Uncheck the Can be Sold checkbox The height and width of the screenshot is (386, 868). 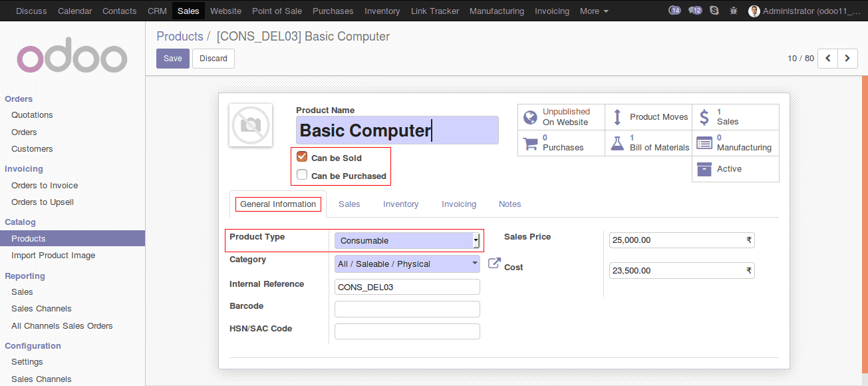tap(302, 157)
